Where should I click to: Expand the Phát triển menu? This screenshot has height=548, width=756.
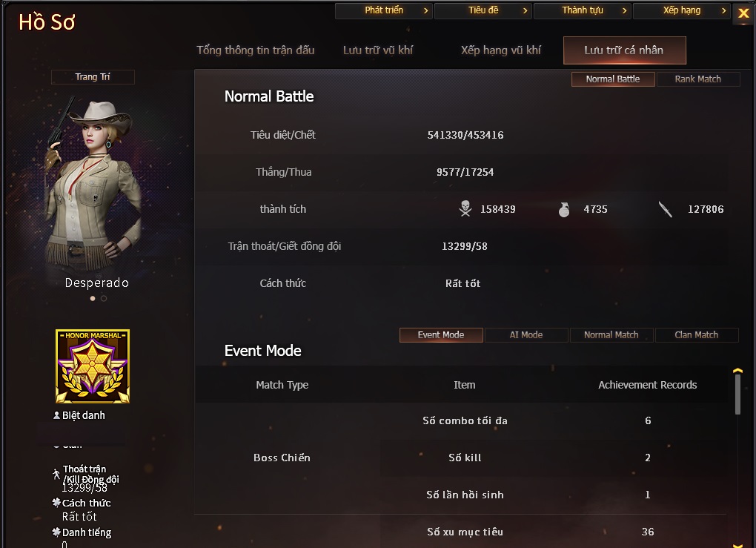(x=383, y=10)
